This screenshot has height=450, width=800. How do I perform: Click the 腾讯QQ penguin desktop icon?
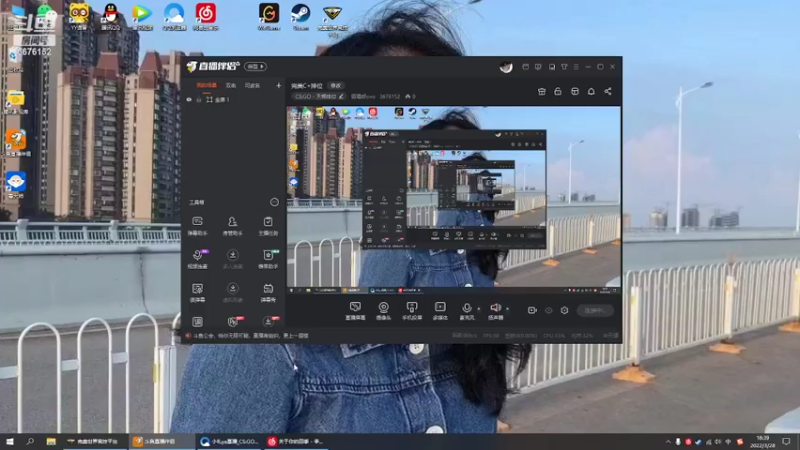(110, 16)
